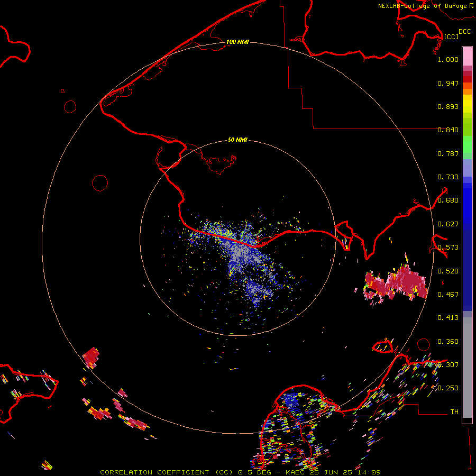The width and height of the screenshot is (476, 476).
Task: Select the 0.573 scale value
Action: 448,248
